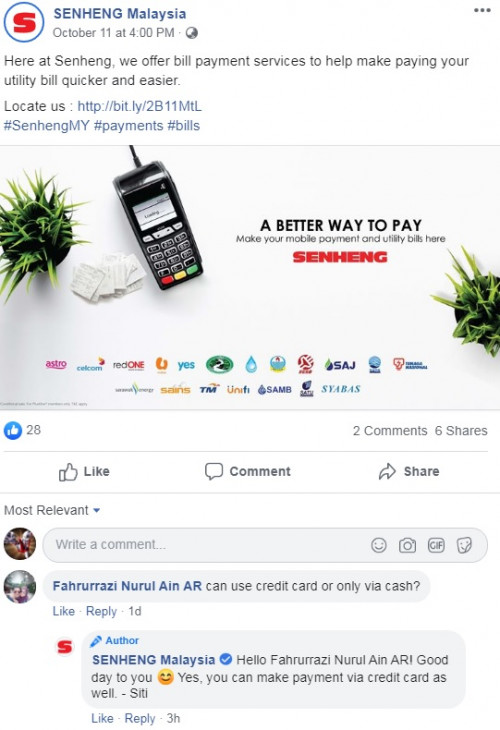Click the emoji icon in comment box

coord(378,545)
